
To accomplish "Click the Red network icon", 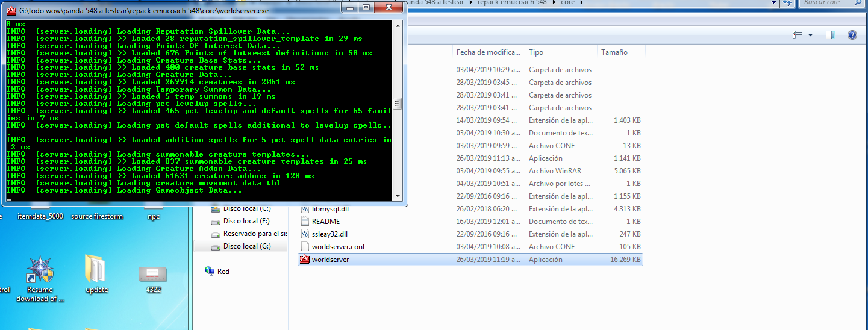I will pyautogui.click(x=209, y=271).
